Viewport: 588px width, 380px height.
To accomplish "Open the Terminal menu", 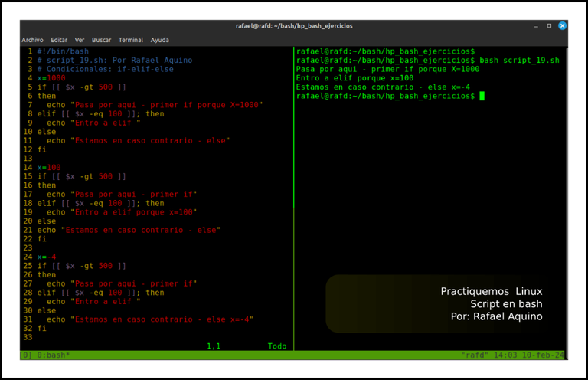I will click(130, 40).
